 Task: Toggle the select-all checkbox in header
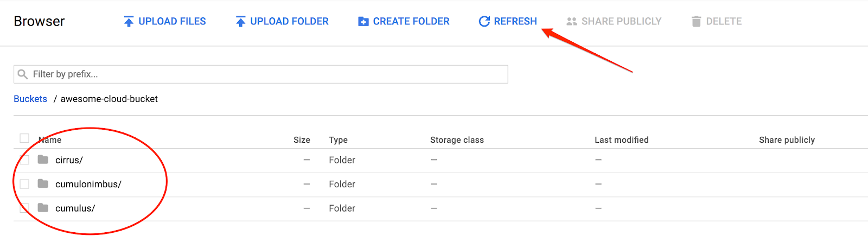pyautogui.click(x=24, y=138)
